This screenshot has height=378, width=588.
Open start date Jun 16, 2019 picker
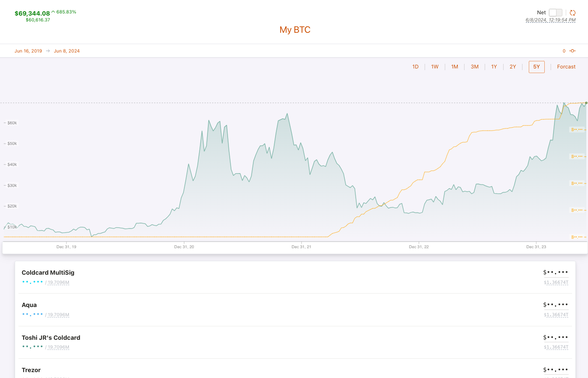(28, 51)
